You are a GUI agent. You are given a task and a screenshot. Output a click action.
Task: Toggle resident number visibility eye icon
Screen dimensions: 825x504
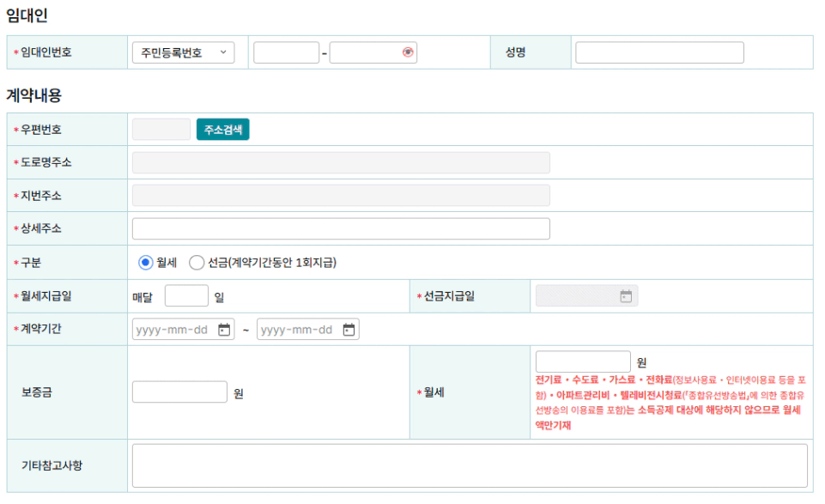click(408, 52)
